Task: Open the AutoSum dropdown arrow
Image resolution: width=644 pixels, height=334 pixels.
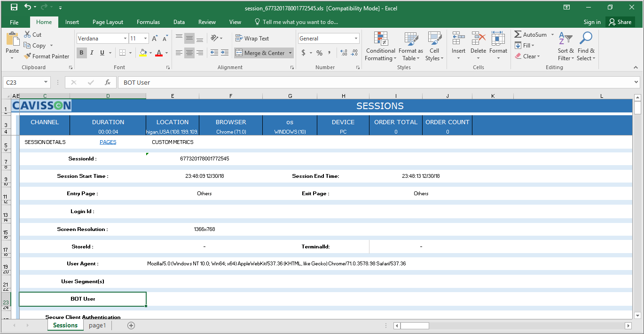Action: click(553, 35)
